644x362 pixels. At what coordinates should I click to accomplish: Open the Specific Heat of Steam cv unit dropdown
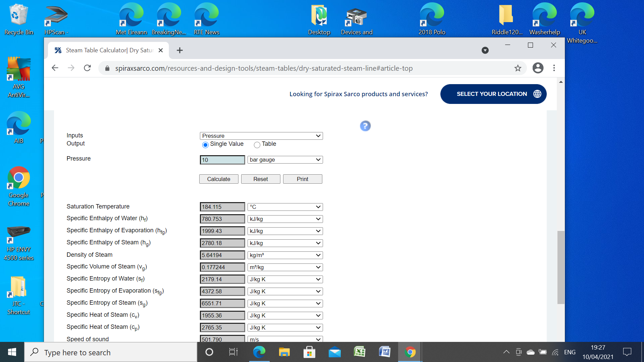coord(285,315)
